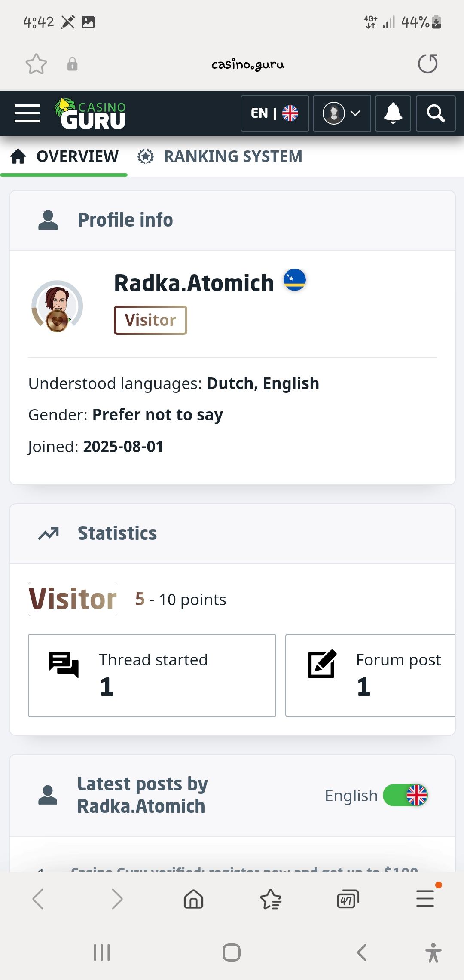Screen dimensions: 464x980
Task: Click the Casino Guru logo
Action: click(91, 114)
